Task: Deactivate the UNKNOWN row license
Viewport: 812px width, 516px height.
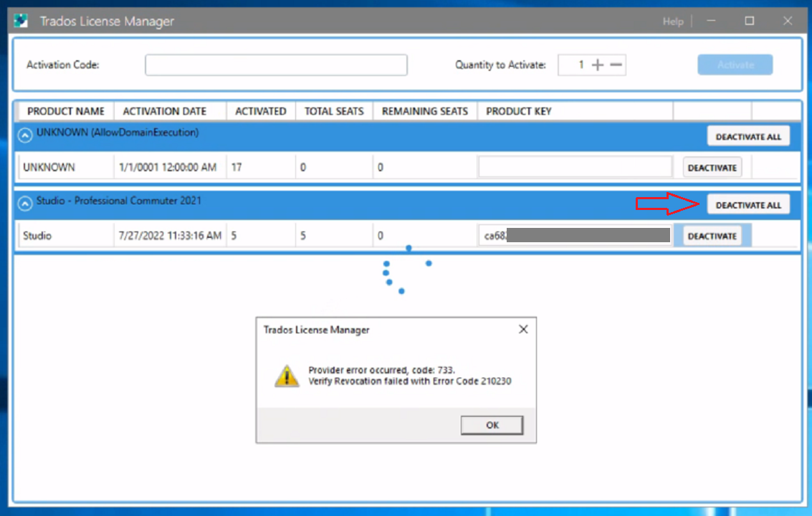Action: tap(712, 168)
